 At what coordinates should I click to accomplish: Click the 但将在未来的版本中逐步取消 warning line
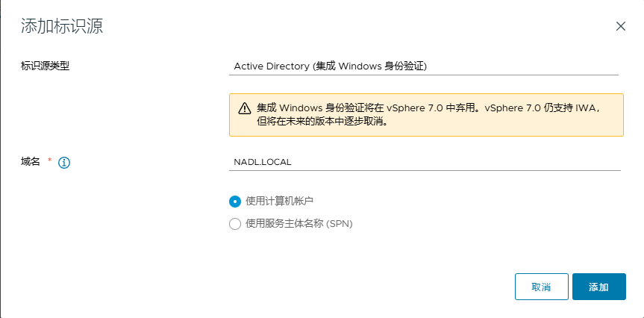(x=322, y=122)
